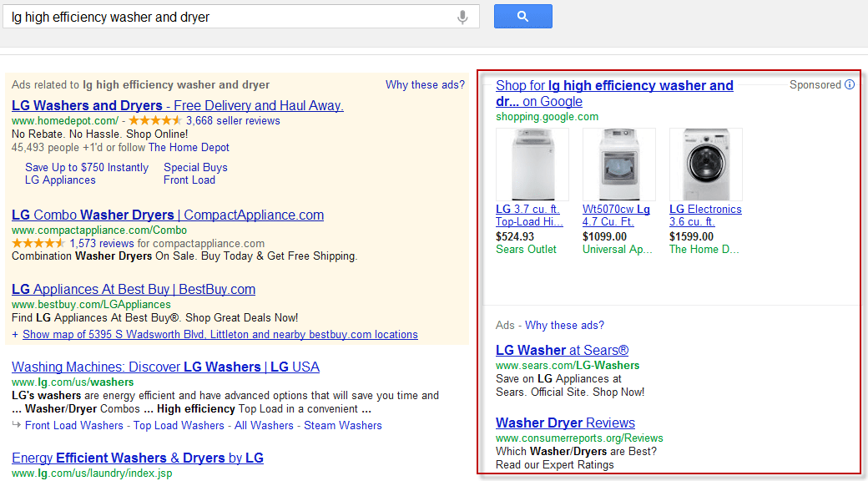Open LG 3.7 cu. ft. Top-Load product link
Screen dimensions: 868x481
click(x=529, y=215)
